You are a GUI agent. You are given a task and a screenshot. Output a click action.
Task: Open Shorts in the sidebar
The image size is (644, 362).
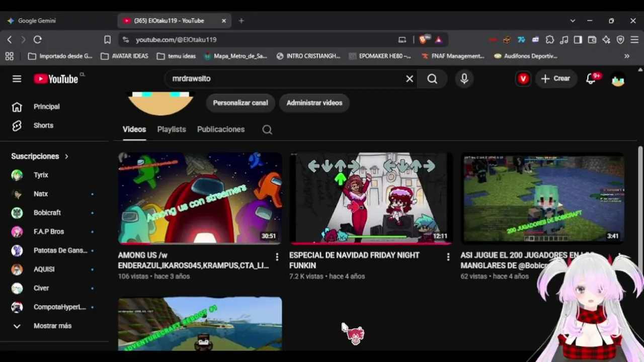point(43,126)
